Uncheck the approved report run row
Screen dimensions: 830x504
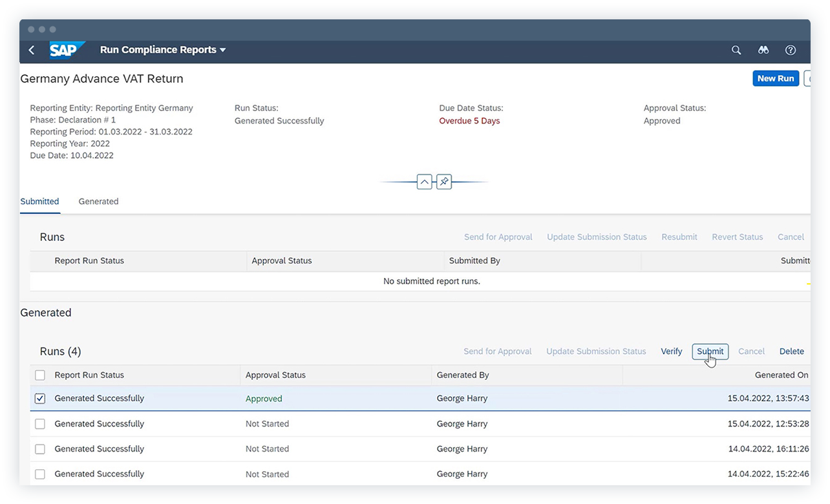click(39, 398)
